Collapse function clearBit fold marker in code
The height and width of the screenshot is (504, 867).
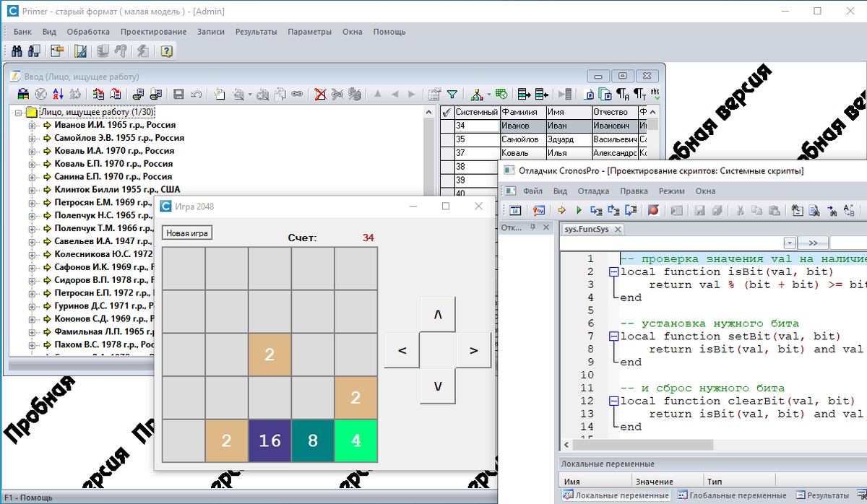click(613, 401)
